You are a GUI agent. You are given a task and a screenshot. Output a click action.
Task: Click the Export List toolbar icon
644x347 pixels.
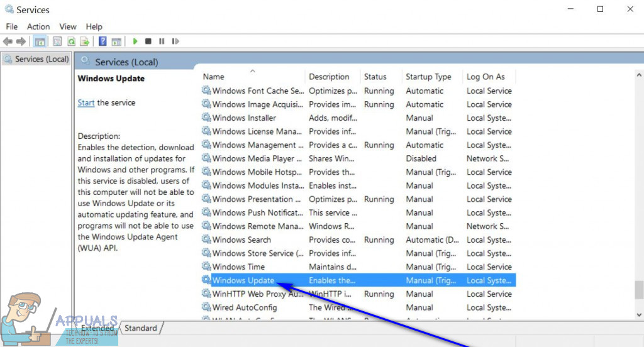pos(84,41)
